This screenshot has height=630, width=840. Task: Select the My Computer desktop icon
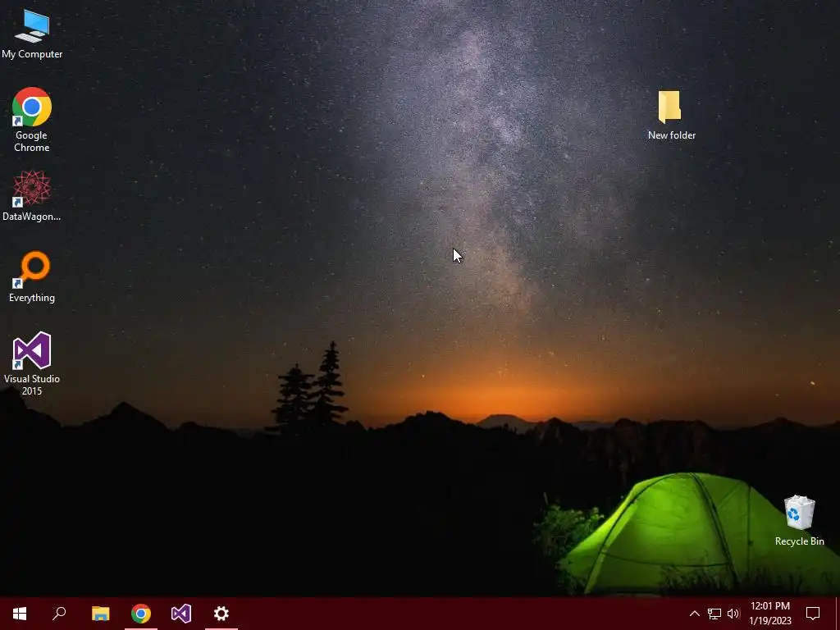click(x=32, y=33)
